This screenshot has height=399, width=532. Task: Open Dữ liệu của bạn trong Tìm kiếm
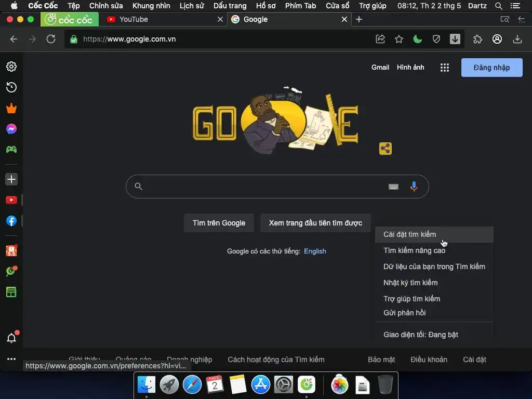click(x=434, y=267)
